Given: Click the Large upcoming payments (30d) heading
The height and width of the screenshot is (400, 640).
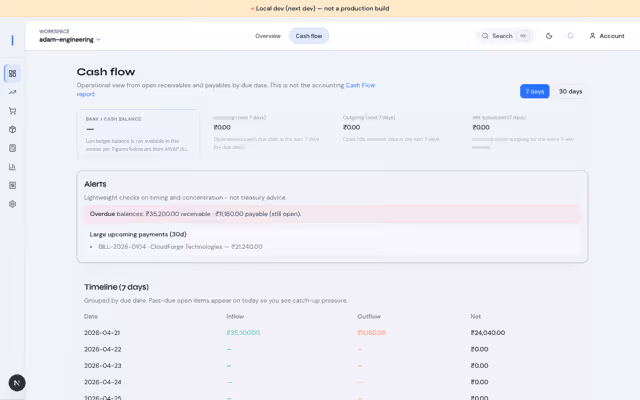Looking at the screenshot, I should [x=138, y=234].
